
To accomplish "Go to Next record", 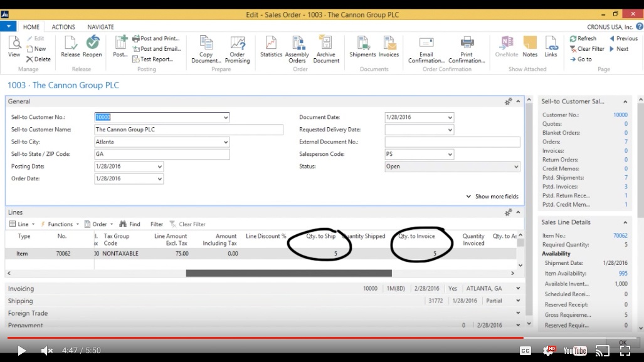I will point(619,48).
